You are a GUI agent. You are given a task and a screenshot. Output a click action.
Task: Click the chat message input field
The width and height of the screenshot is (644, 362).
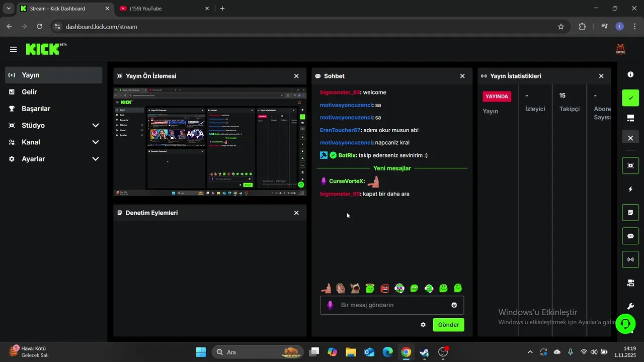(x=392, y=305)
